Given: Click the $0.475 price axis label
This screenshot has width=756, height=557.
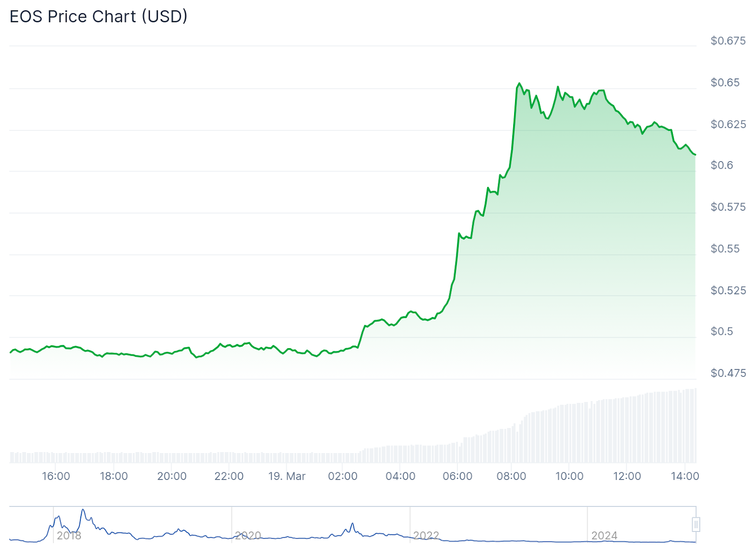Looking at the screenshot, I should (x=728, y=373).
